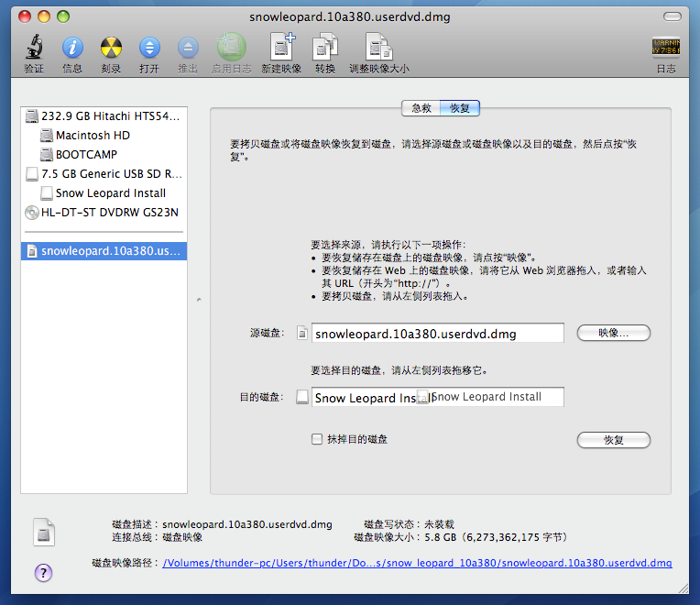Click the Burn (刻录) radiation icon
Image resolution: width=700 pixels, height=605 pixels.
[x=111, y=48]
